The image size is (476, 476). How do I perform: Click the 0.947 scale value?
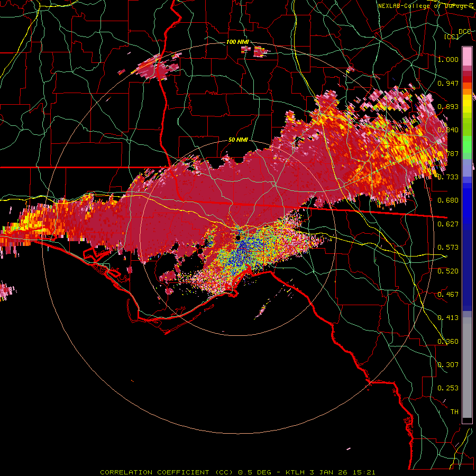(448, 83)
